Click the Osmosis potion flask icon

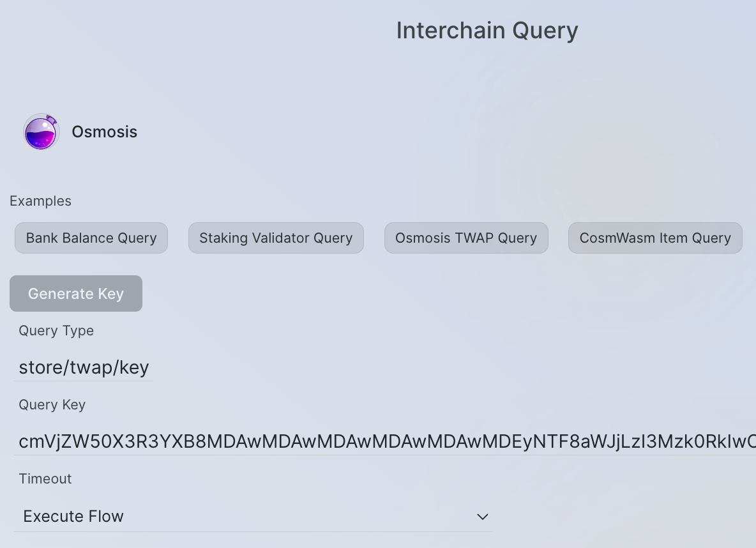(x=41, y=132)
